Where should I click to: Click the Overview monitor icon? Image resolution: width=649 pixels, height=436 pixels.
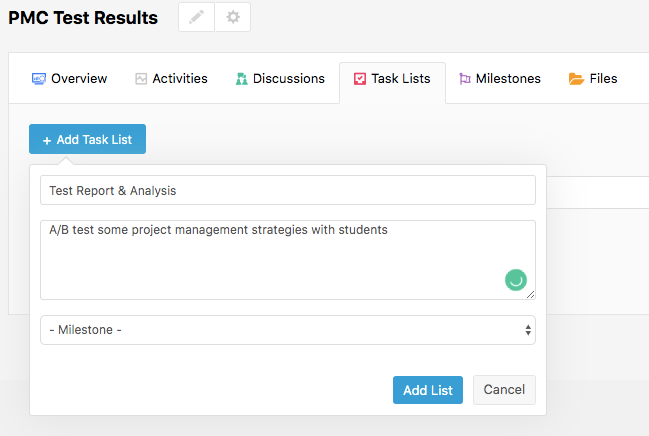point(39,79)
